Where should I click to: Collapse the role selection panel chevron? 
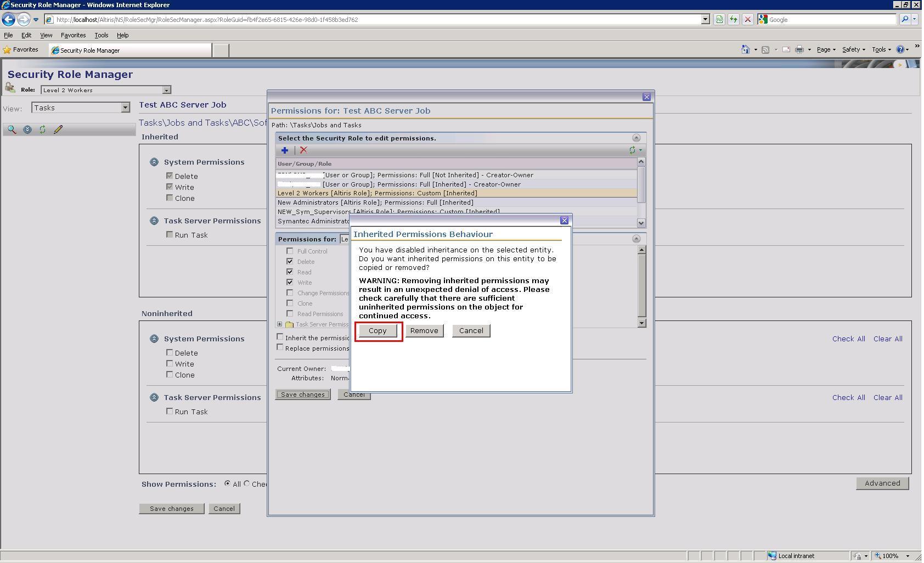636,138
